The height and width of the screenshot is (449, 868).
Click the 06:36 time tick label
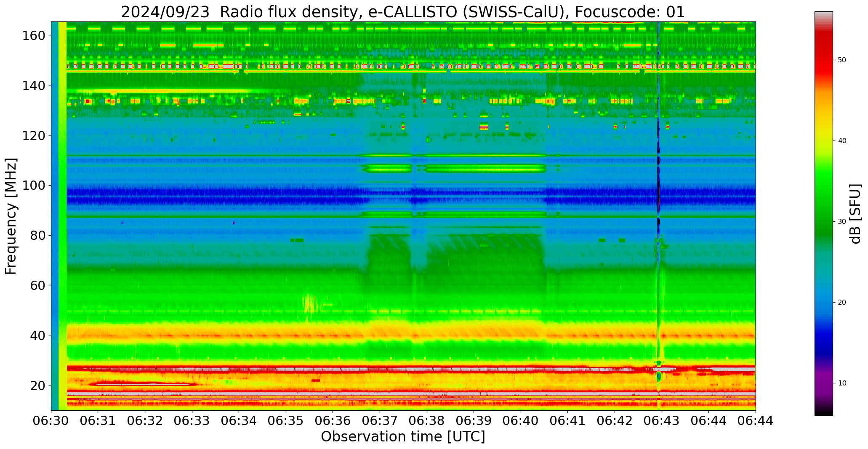(x=333, y=420)
